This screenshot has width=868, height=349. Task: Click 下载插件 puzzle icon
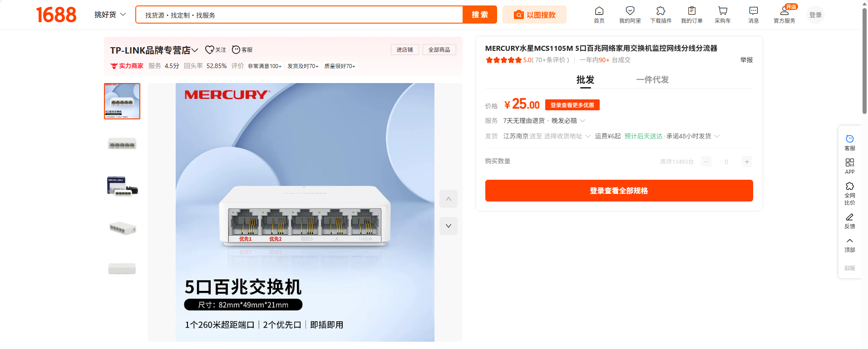pos(661,15)
